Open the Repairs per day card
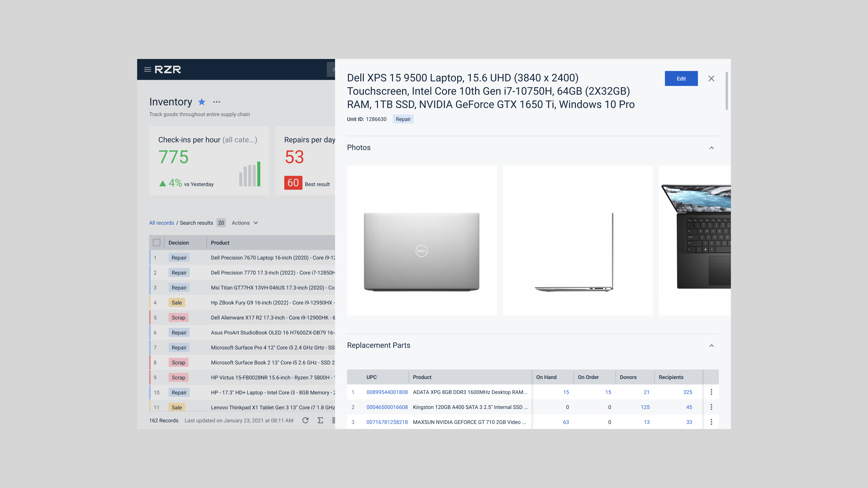Image resolution: width=868 pixels, height=488 pixels. click(305, 161)
